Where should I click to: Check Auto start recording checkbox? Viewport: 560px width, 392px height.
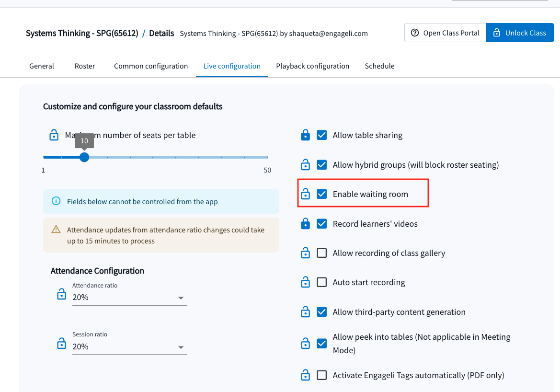pyautogui.click(x=322, y=282)
